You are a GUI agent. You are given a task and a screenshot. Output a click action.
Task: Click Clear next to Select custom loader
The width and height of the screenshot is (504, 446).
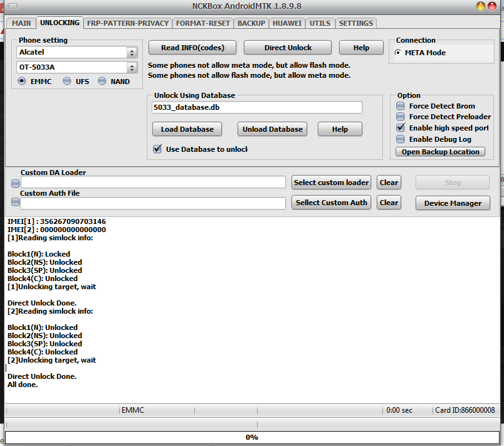pyautogui.click(x=389, y=183)
